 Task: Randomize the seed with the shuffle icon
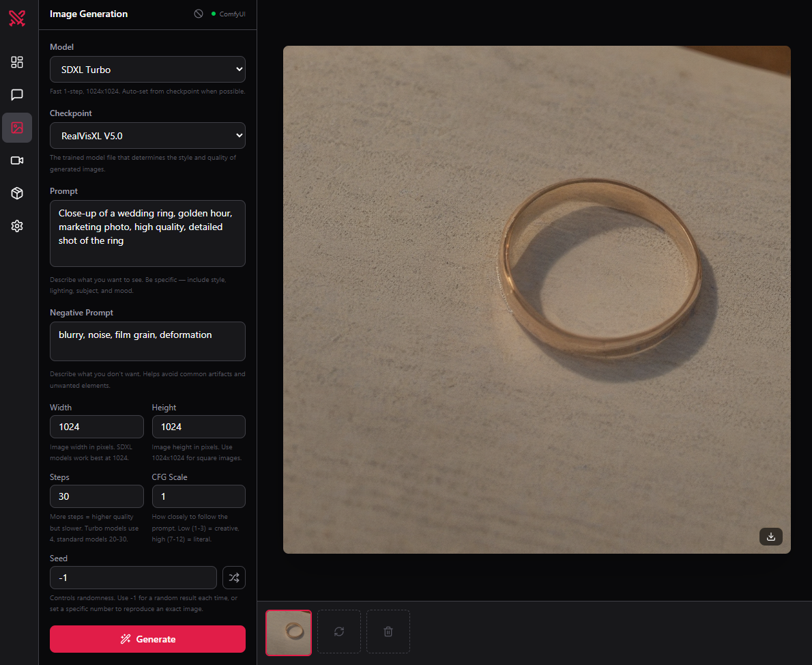pyautogui.click(x=234, y=578)
